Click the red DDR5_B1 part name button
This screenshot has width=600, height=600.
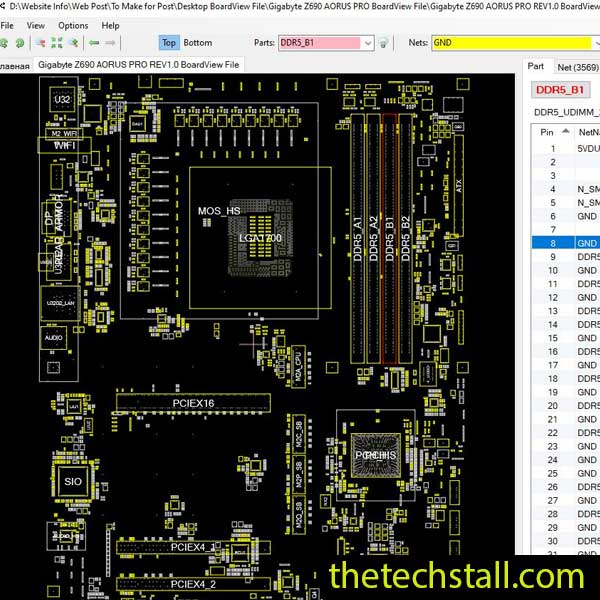pos(560,90)
